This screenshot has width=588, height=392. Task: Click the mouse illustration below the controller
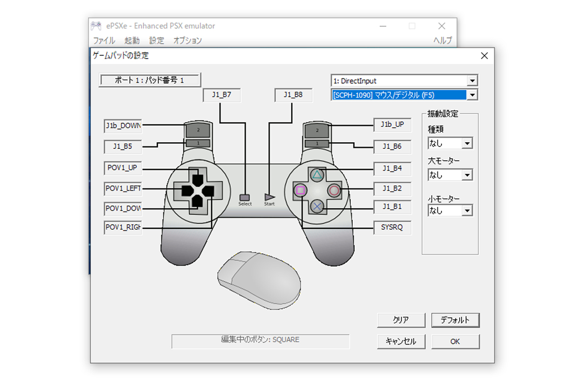[259, 280]
